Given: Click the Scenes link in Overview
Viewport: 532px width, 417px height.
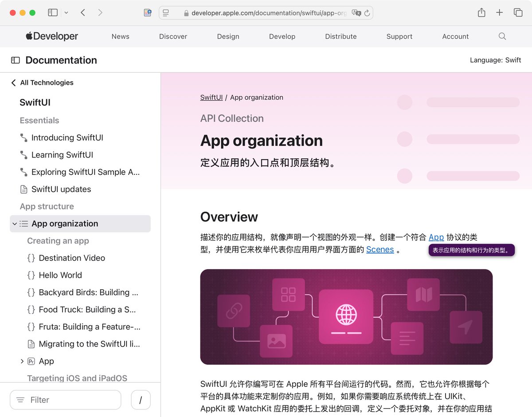Looking at the screenshot, I should click(x=380, y=249).
